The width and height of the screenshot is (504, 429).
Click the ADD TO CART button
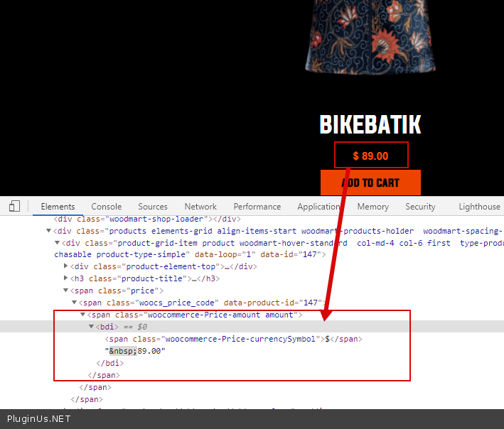[370, 183]
